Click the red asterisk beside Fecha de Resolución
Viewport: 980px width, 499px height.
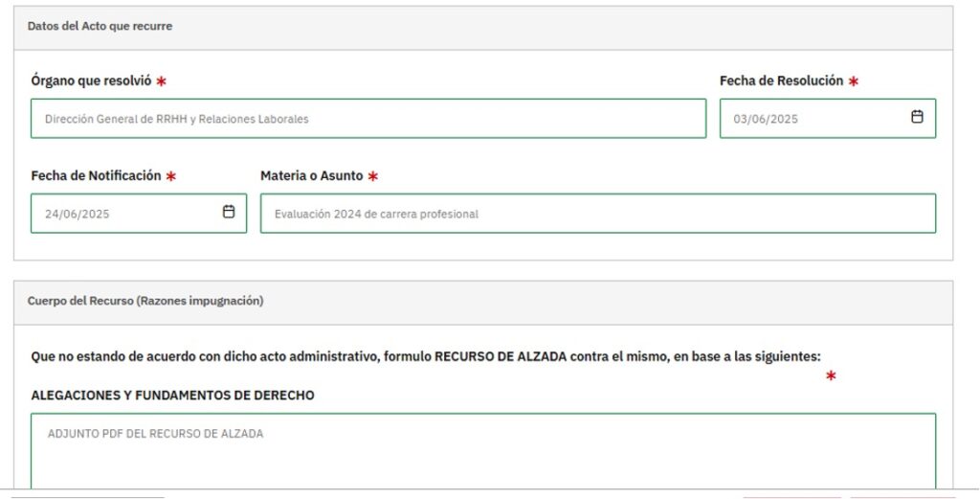click(853, 81)
